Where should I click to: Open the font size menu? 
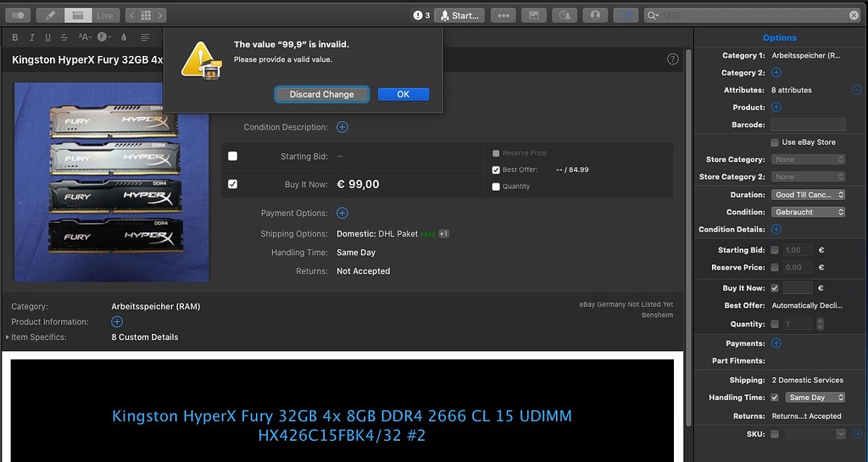(85, 37)
